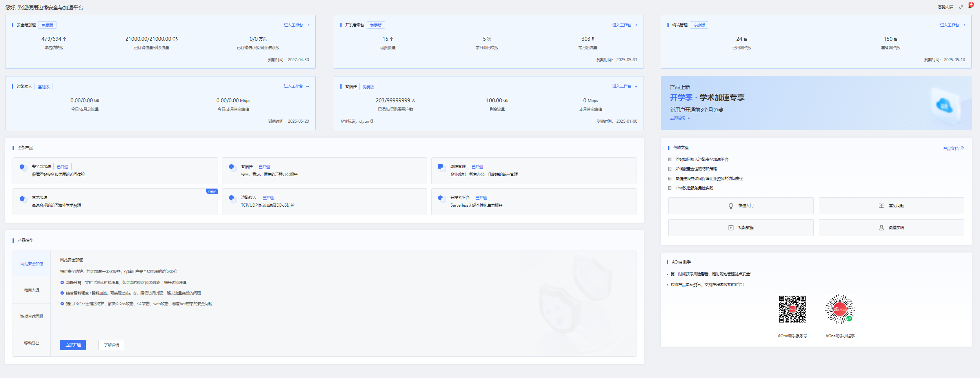Click the lightbulb icon on 快速入门
980x378 pixels.
[x=731, y=206]
